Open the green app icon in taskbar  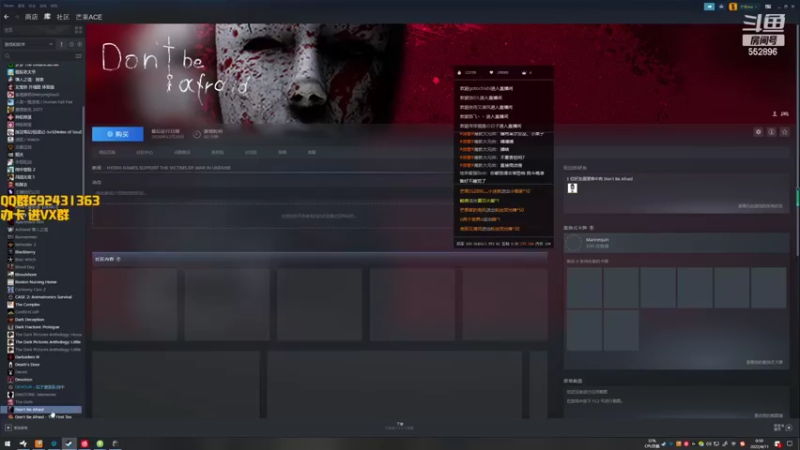coord(100,444)
